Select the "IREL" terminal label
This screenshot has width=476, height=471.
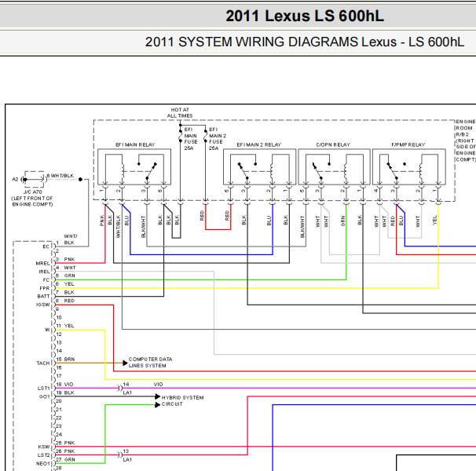pyautogui.click(x=44, y=272)
